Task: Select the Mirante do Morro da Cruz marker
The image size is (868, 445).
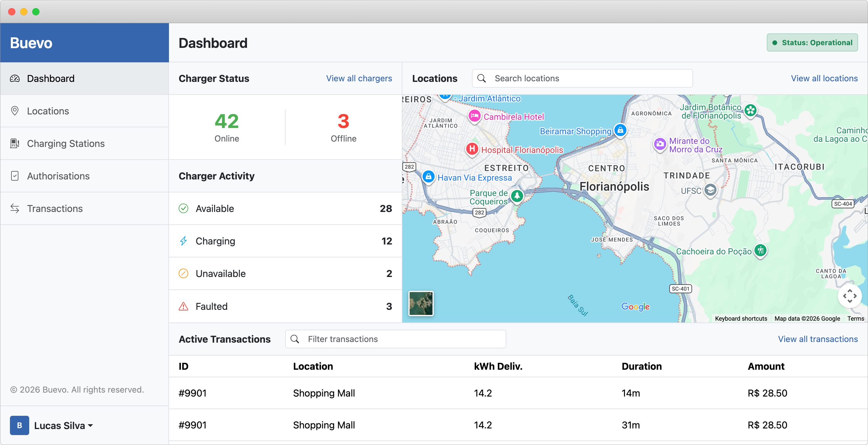Action: click(x=660, y=144)
